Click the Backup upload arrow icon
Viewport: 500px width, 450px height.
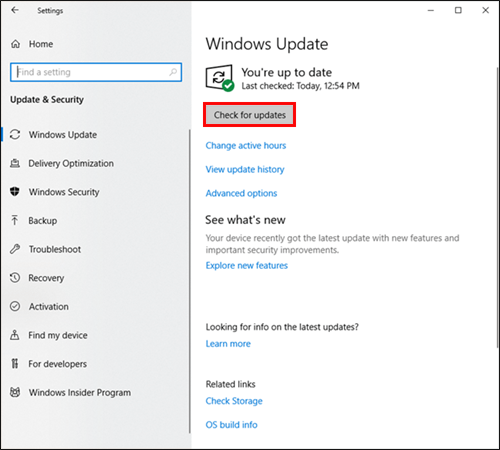pos(15,220)
